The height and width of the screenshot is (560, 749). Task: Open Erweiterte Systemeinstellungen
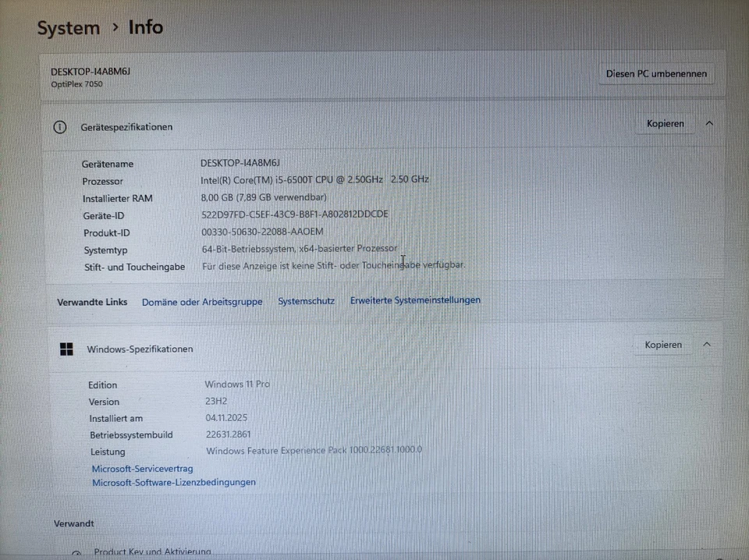point(415,299)
